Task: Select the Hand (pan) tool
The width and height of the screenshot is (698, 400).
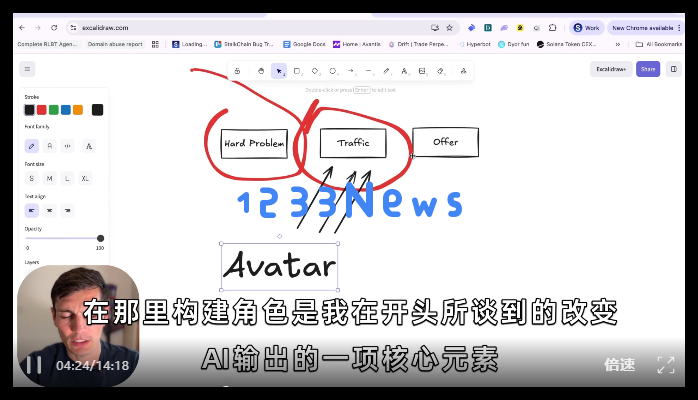Action: click(261, 71)
